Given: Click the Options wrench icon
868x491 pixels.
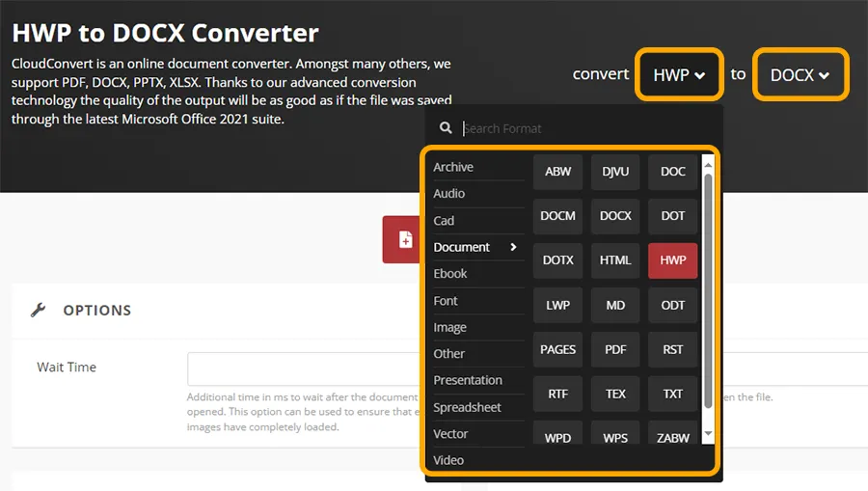Looking at the screenshot, I should coord(38,310).
